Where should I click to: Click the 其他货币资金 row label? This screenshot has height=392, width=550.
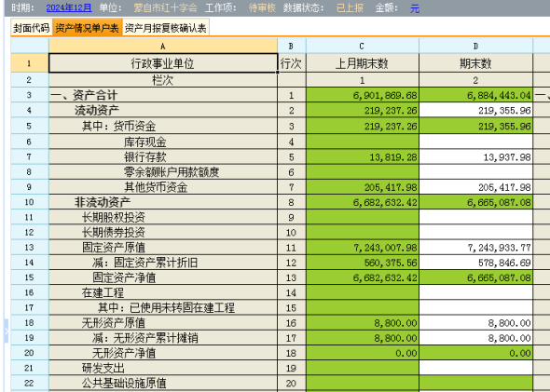[156, 187]
